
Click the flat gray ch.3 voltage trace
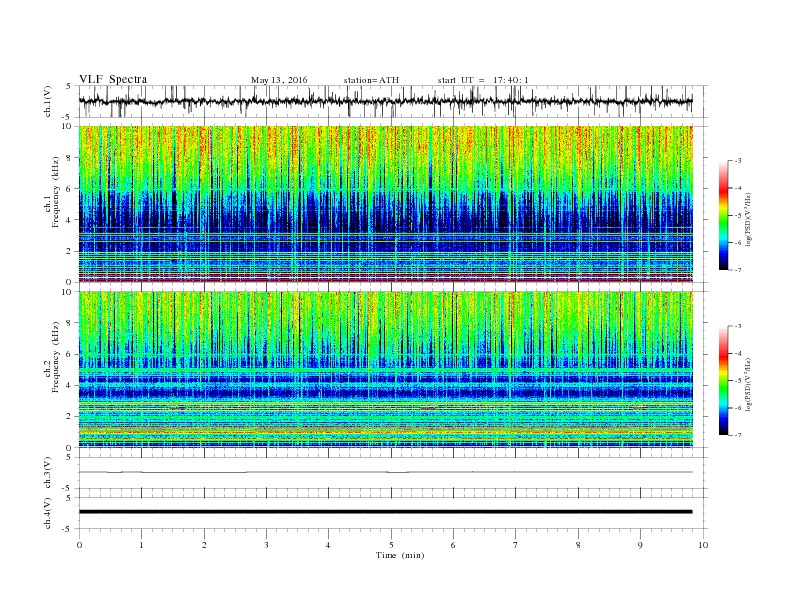(x=385, y=472)
